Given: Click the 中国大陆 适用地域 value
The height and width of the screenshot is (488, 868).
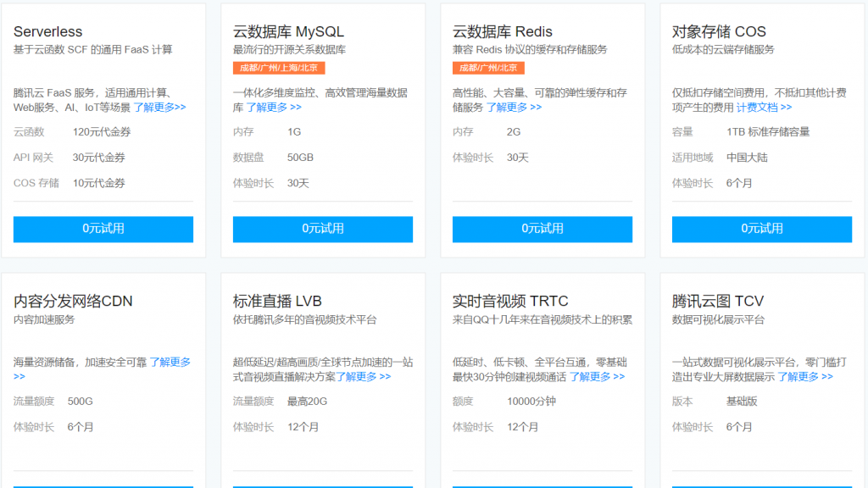Looking at the screenshot, I should (x=747, y=158).
